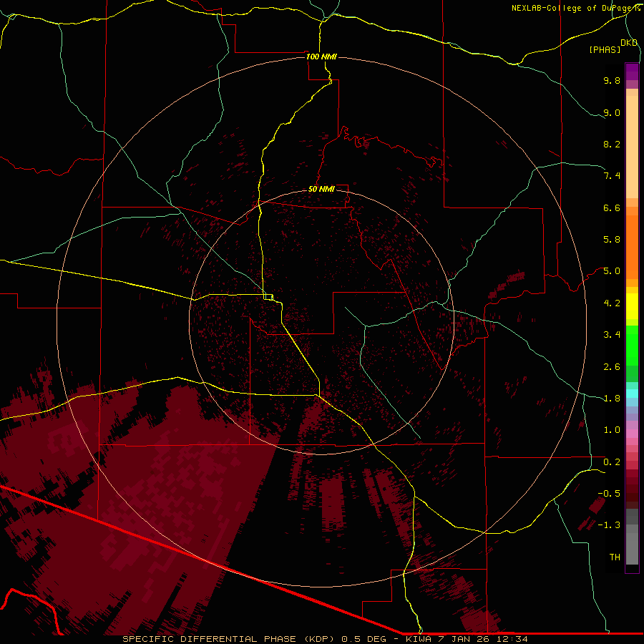Pick the pink swatch near 1.0
This screenshot has width=644, height=644.
[x=632, y=434]
